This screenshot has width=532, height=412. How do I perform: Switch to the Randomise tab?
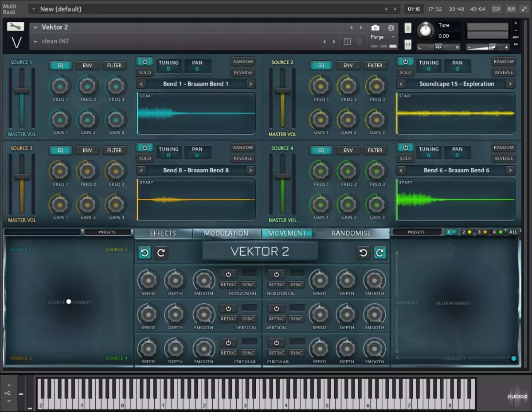point(351,233)
